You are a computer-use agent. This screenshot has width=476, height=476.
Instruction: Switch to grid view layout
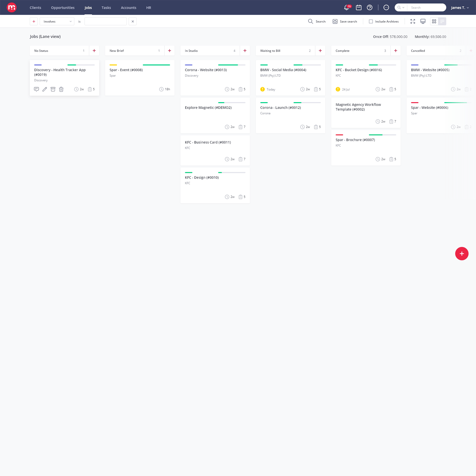(x=434, y=21)
